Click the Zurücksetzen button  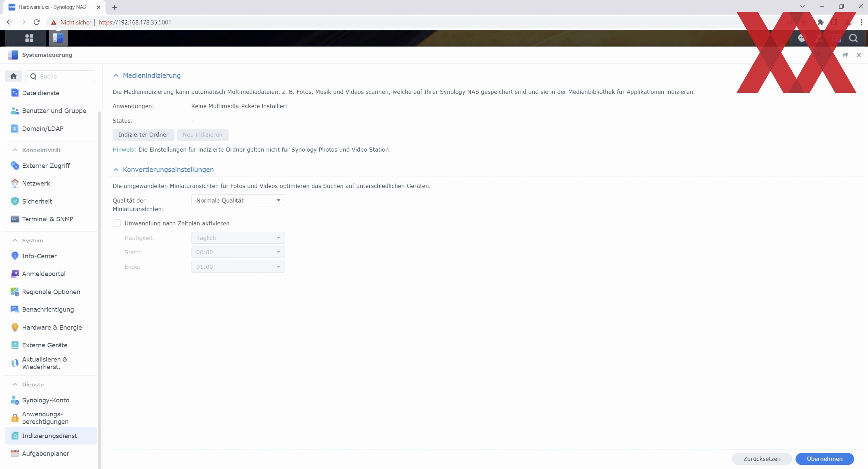tap(762, 459)
